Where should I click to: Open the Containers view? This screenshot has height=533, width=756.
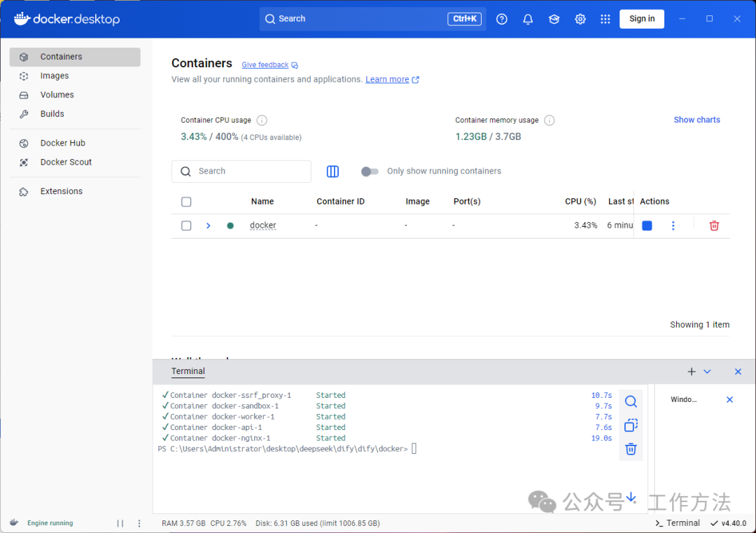point(75,57)
